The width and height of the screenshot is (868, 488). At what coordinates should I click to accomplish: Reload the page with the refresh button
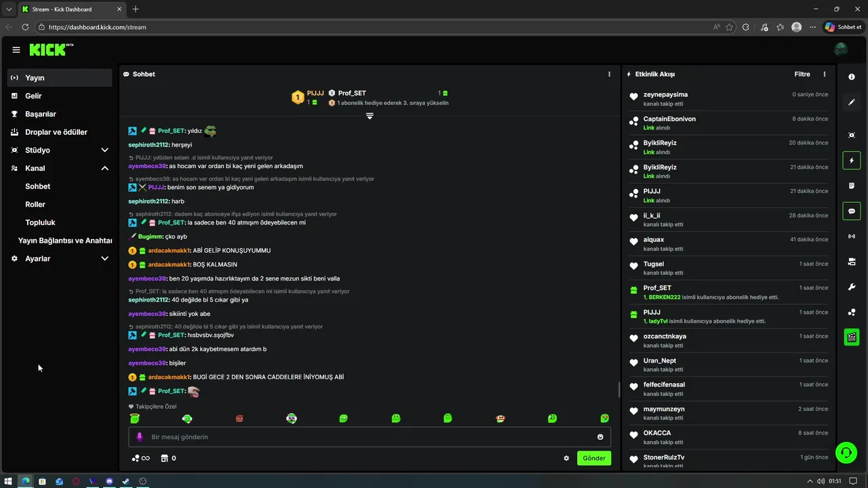pos(25,27)
